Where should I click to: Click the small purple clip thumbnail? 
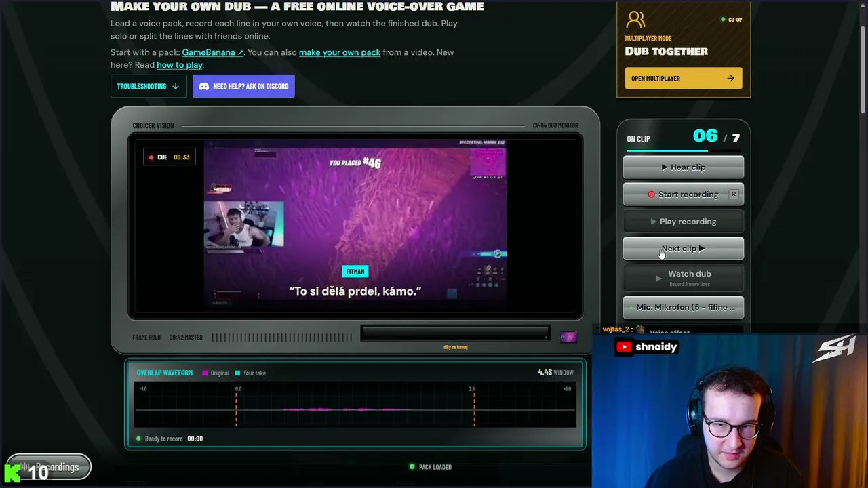coord(568,337)
